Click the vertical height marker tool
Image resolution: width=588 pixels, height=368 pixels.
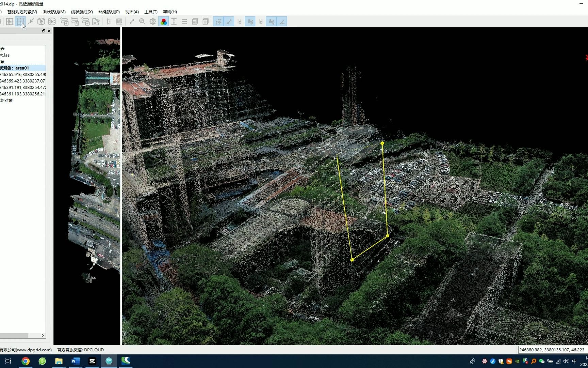tap(109, 21)
